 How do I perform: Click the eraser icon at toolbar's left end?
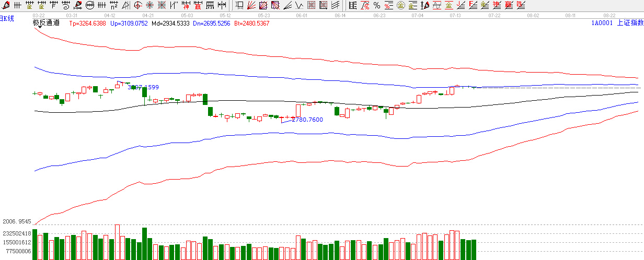coord(5,6)
